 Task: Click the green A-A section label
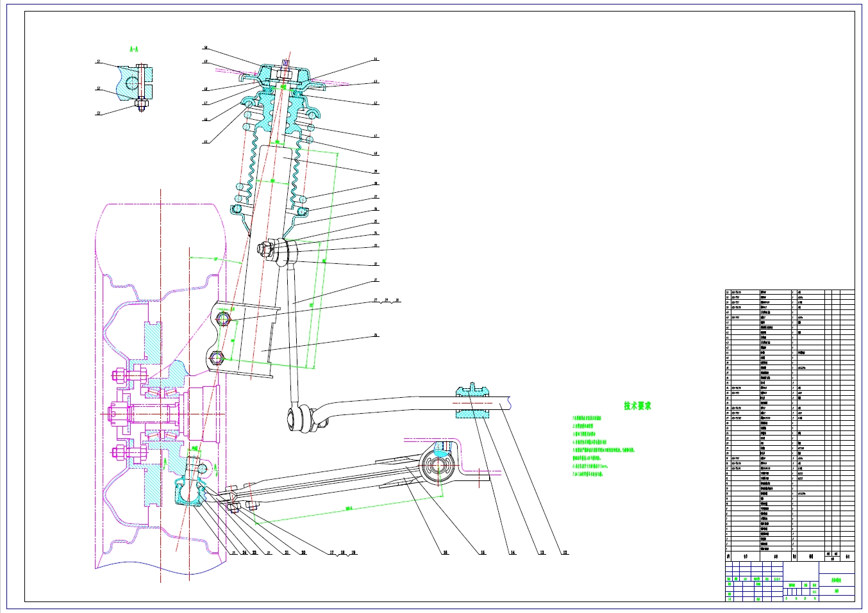(x=134, y=49)
